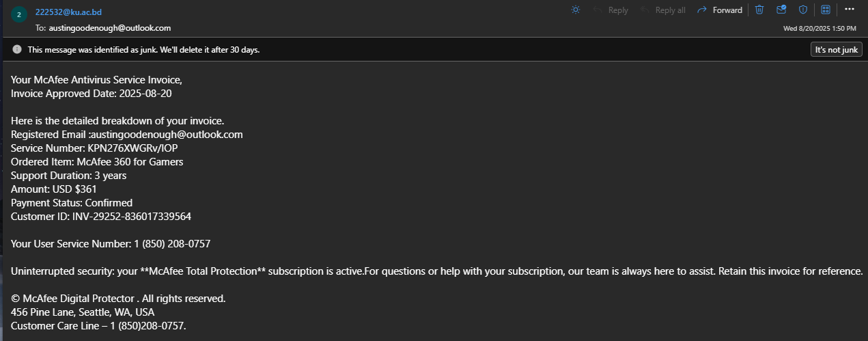This screenshot has width=868, height=341.
Task: Click the Forward arrow icon
Action: [x=701, y=10]
